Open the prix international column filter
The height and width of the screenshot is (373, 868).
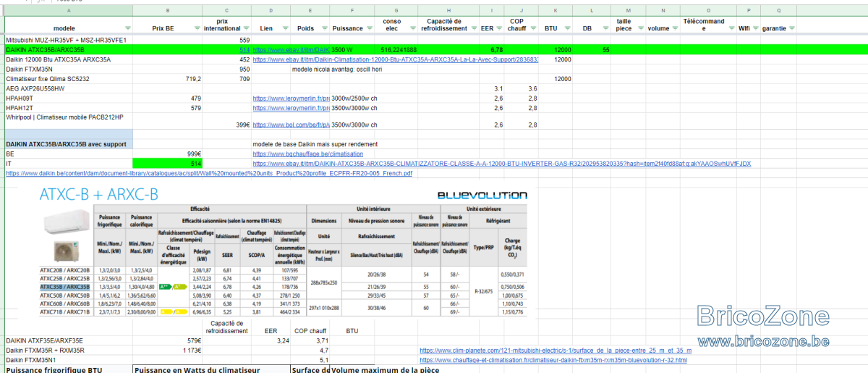point(244,28)
